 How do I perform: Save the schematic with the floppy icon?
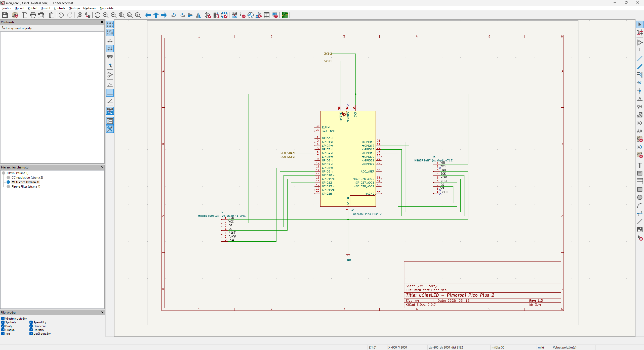pyautogui.click(x=5, y=15)
